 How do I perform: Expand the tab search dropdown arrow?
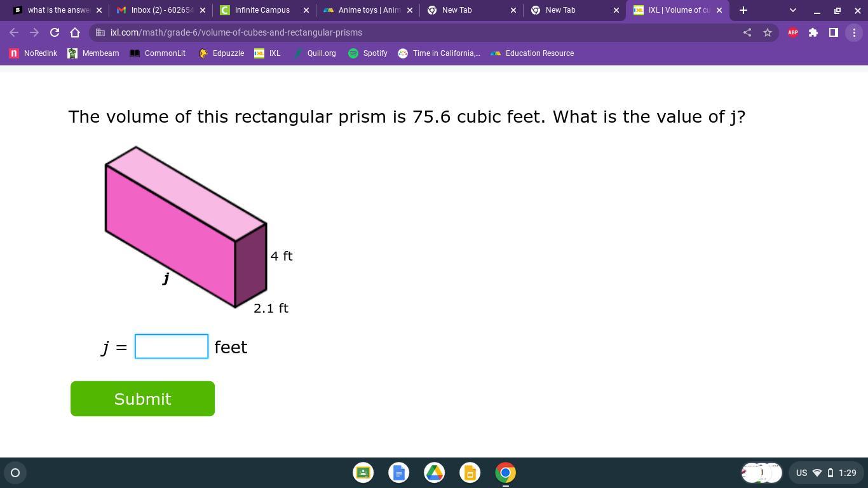[792, 10]
